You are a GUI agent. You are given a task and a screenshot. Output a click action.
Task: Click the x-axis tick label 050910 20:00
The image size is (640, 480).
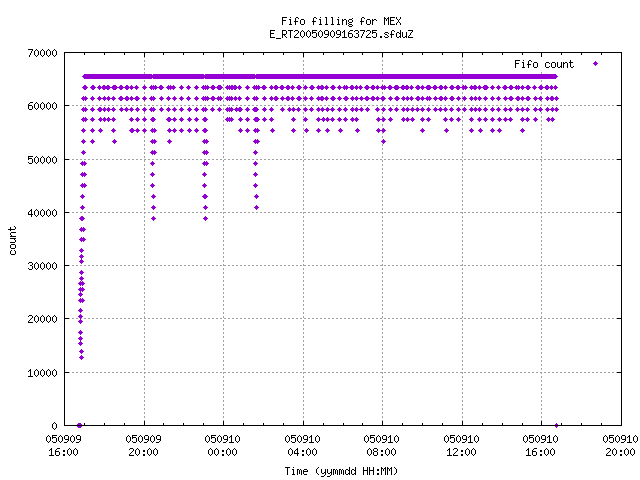pos(620,445)
